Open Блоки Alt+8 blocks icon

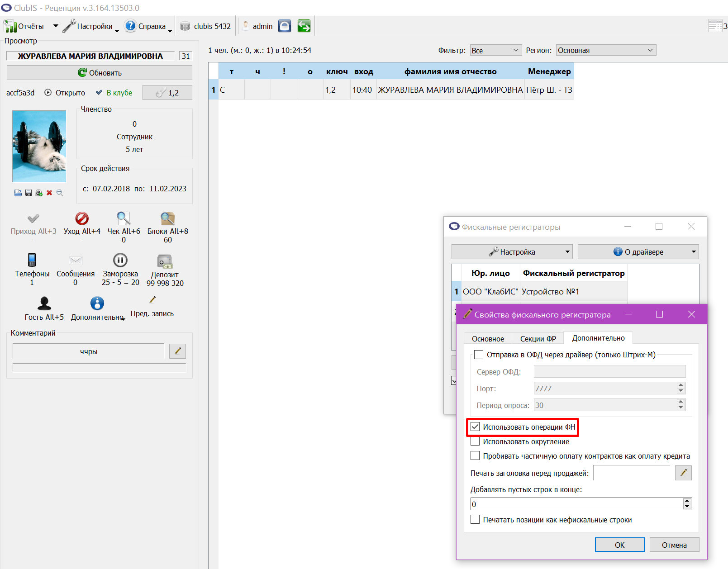[x=167, y=219]
